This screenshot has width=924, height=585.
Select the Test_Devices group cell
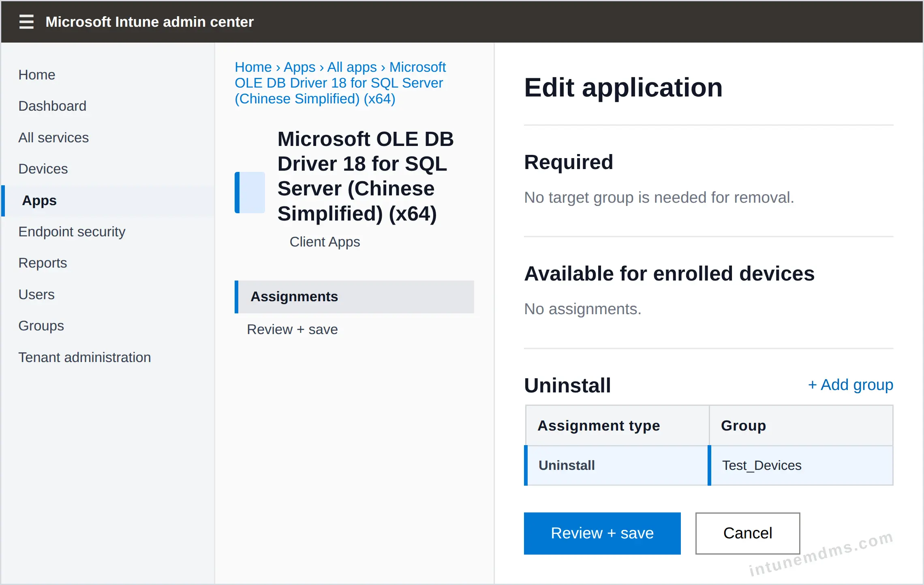click(x=801, y=465)
